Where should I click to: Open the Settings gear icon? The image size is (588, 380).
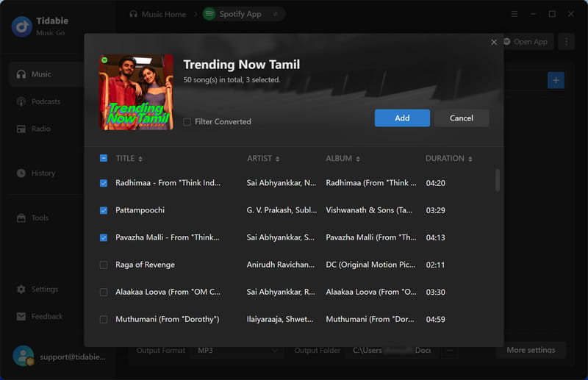21,289
